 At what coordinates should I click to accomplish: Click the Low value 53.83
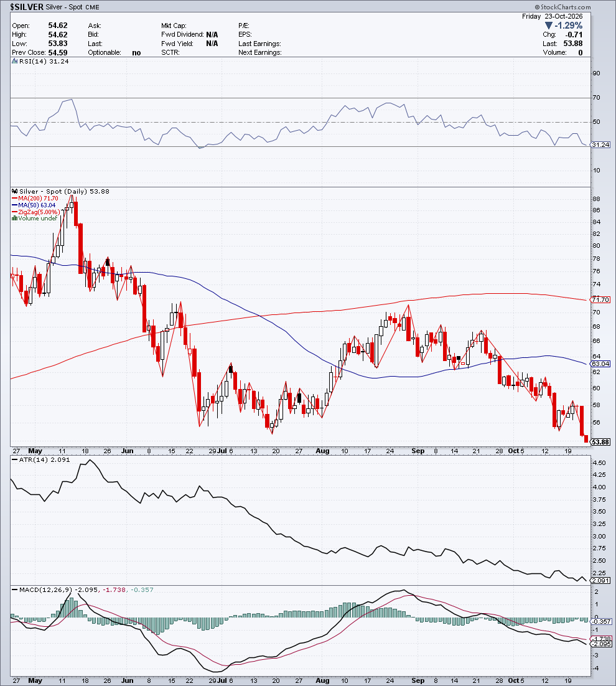point(58,44)
